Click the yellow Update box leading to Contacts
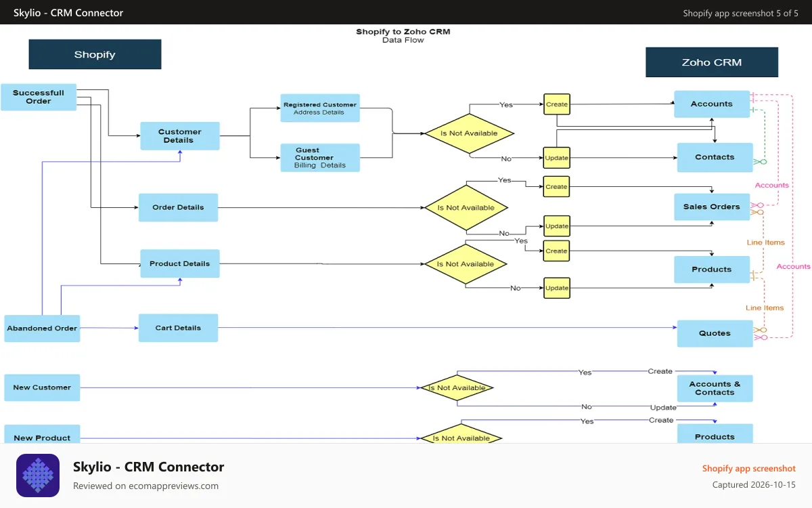 click(557, 158)
